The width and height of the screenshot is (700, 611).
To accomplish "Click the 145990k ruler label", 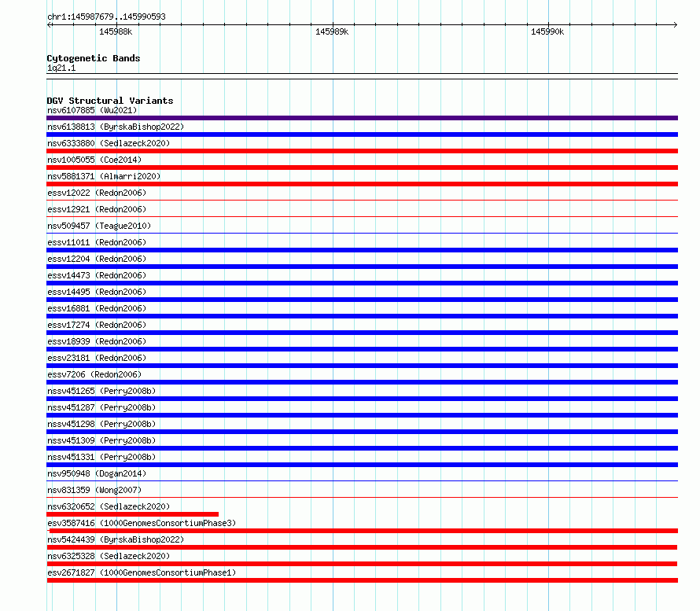I will [547, 31].
